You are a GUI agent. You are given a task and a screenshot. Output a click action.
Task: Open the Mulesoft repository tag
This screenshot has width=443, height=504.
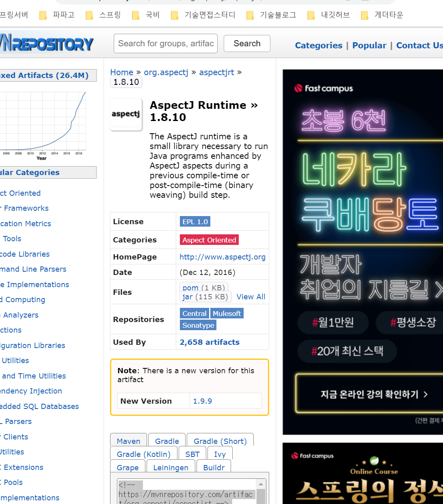(x=227, y=314)
